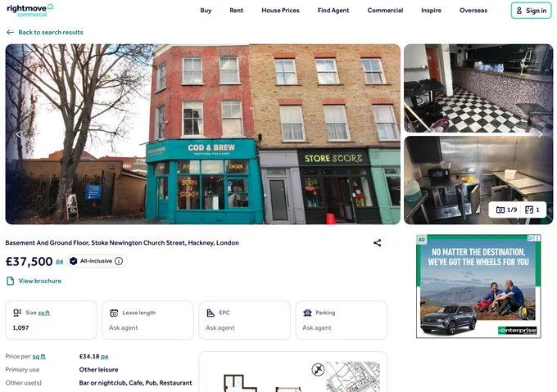This screenshot has width=557, height=392.
Task: Share this property listing
Action: pos(378,243)
